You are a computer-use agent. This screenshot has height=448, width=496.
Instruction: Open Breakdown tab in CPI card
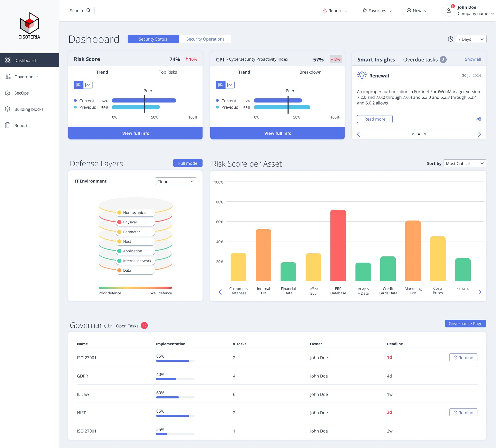311,72
